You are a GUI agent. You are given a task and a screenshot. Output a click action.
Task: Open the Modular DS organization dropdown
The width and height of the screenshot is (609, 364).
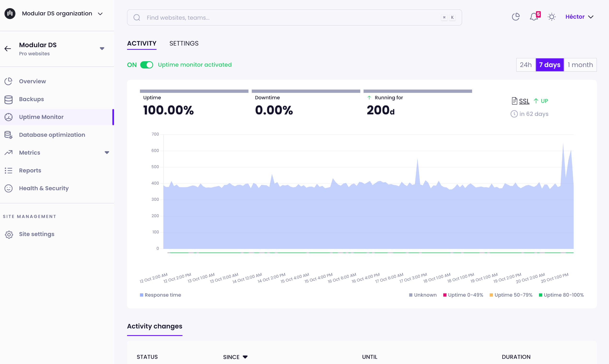[x=100, y=14]
